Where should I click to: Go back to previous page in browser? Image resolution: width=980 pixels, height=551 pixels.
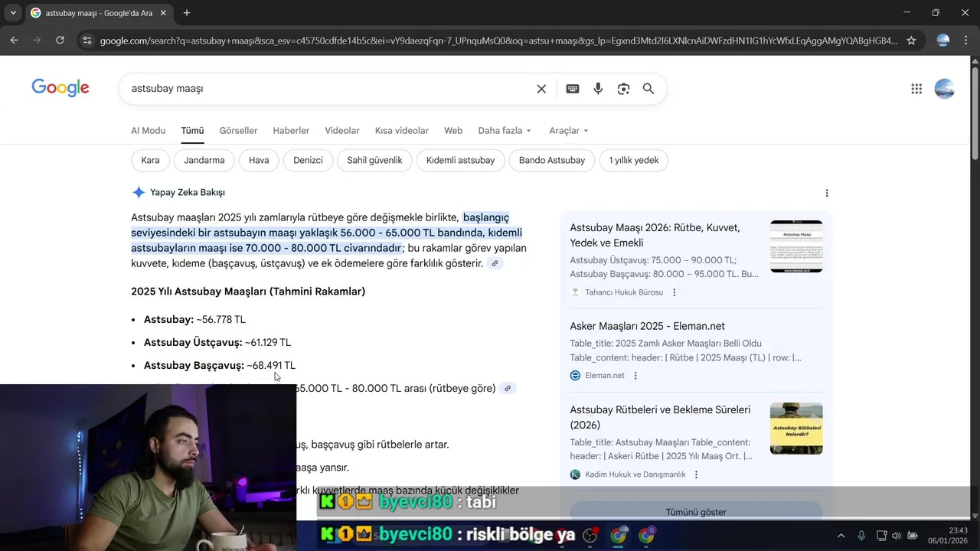click(14, 41)
